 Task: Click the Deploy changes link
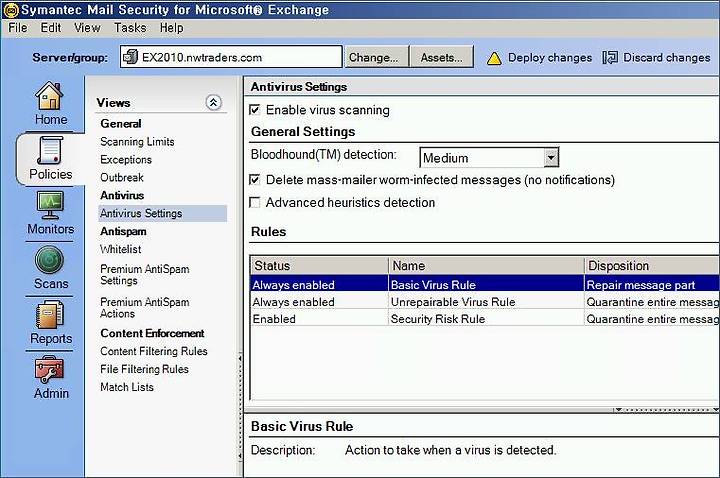(x=550, y=58)
